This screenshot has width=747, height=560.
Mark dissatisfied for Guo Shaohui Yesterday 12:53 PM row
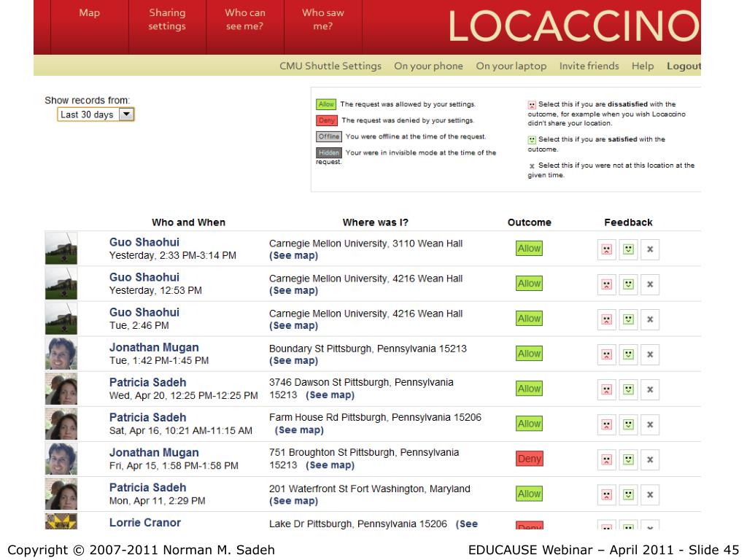click(606, 285)
